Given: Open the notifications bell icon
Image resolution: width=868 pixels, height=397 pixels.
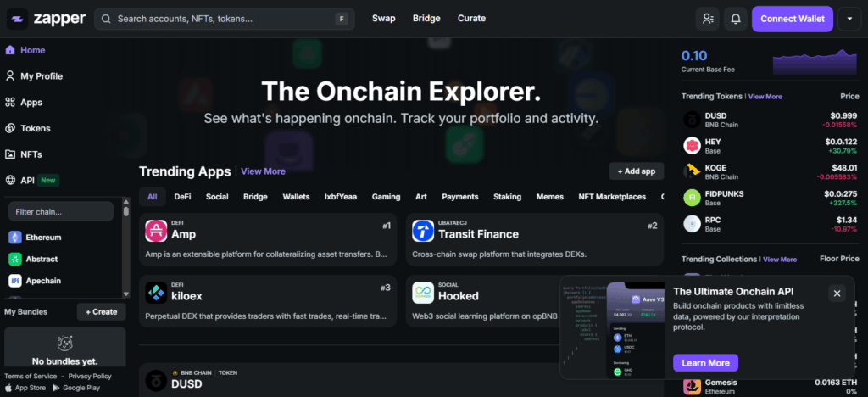Looking at the screenshot, I should point(736,18).
